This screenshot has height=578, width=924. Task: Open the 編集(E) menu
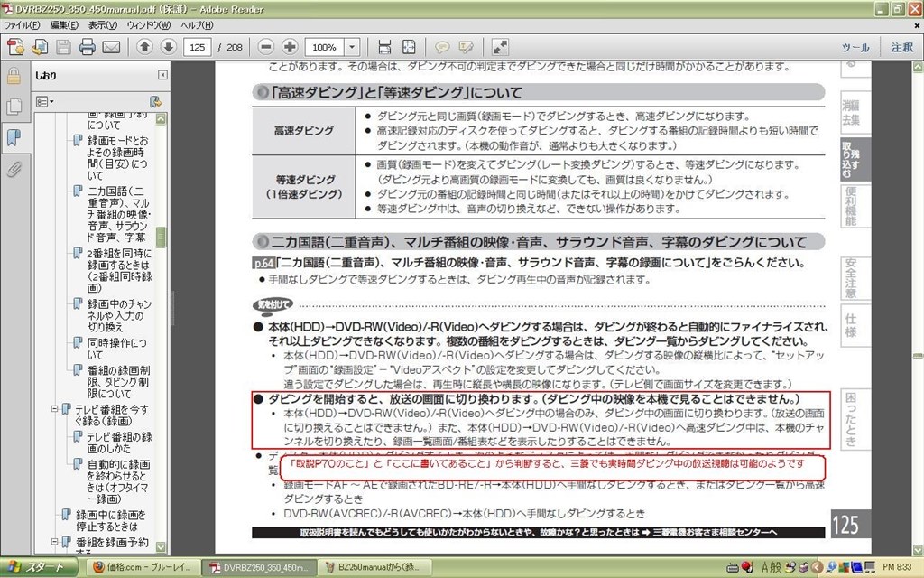pyautogui.click(x=64, y=25)
